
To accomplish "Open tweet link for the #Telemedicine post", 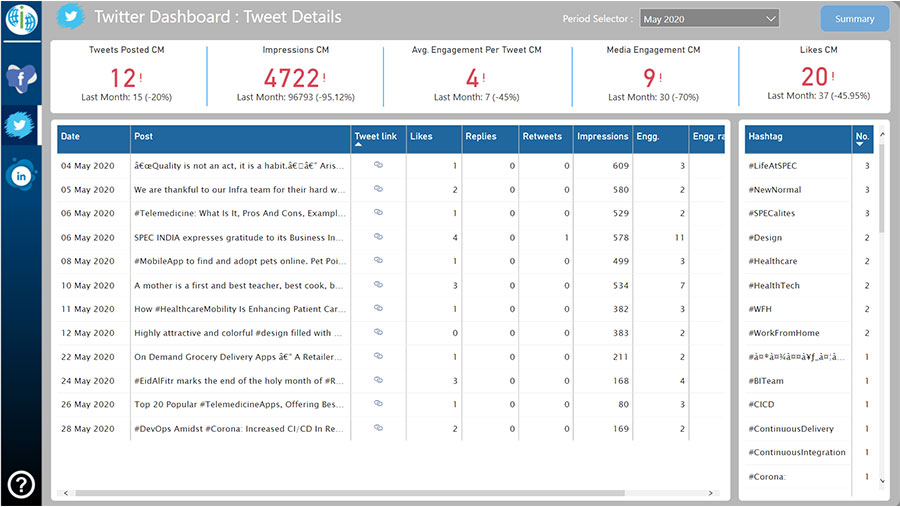I will pyautogui.click(x=378, y=212).
